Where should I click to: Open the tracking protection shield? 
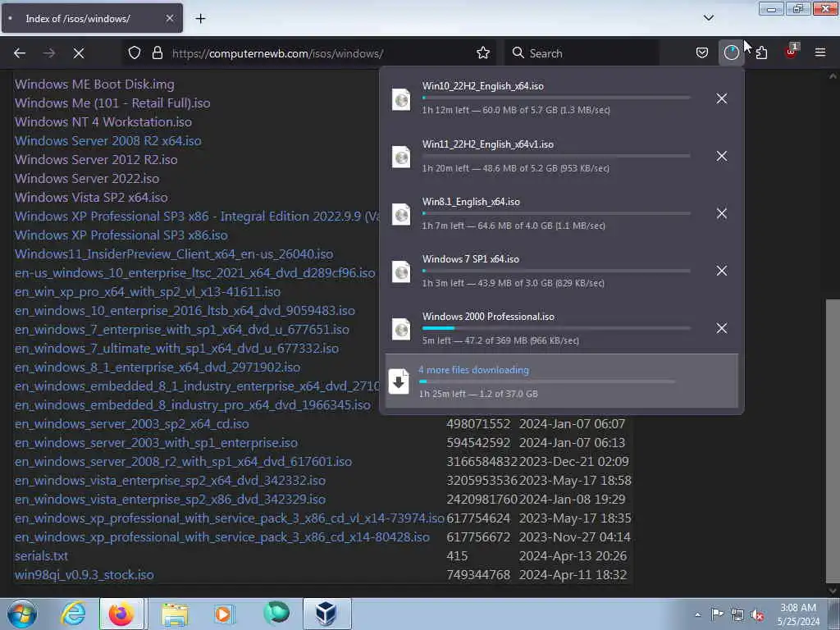135,53
